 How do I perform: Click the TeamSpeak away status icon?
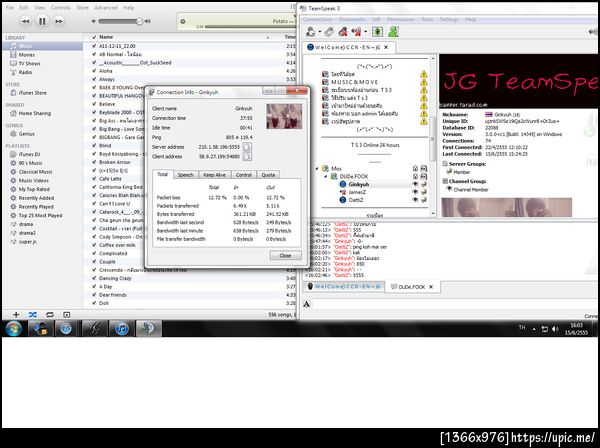[x=357, y=32]
